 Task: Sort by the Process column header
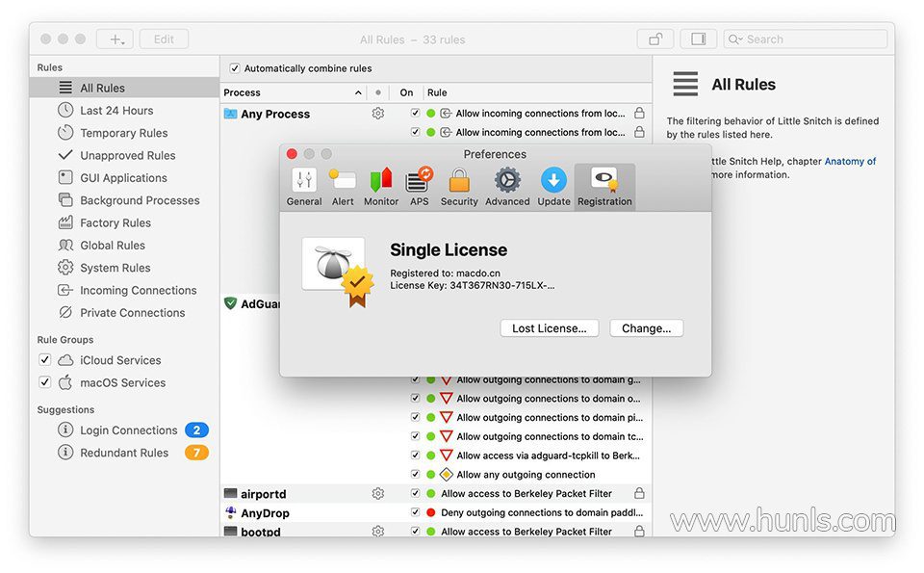(293, 92)
